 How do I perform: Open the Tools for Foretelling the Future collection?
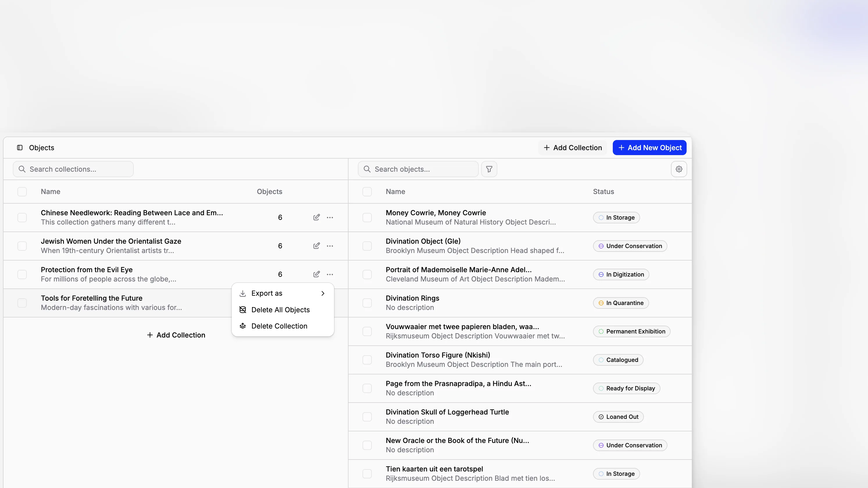pos(91,298)
